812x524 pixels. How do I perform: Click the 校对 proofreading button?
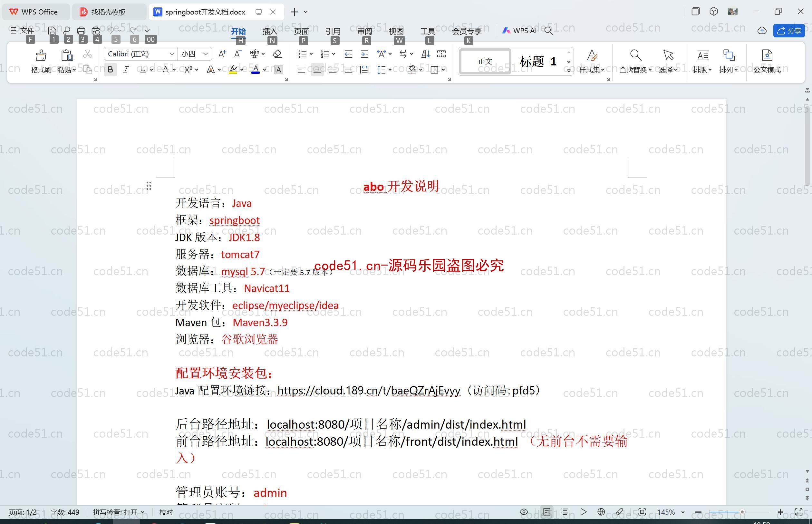coord(166,512)
